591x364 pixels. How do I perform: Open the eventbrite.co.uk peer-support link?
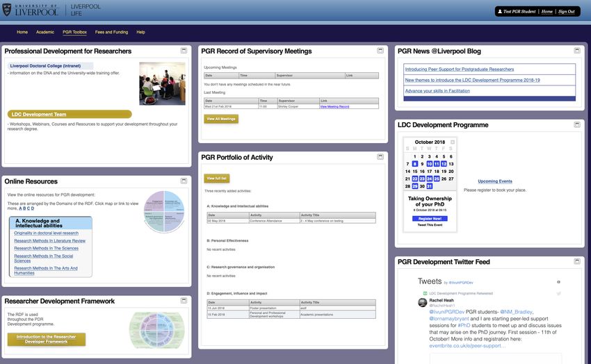[x=466, y=345]
